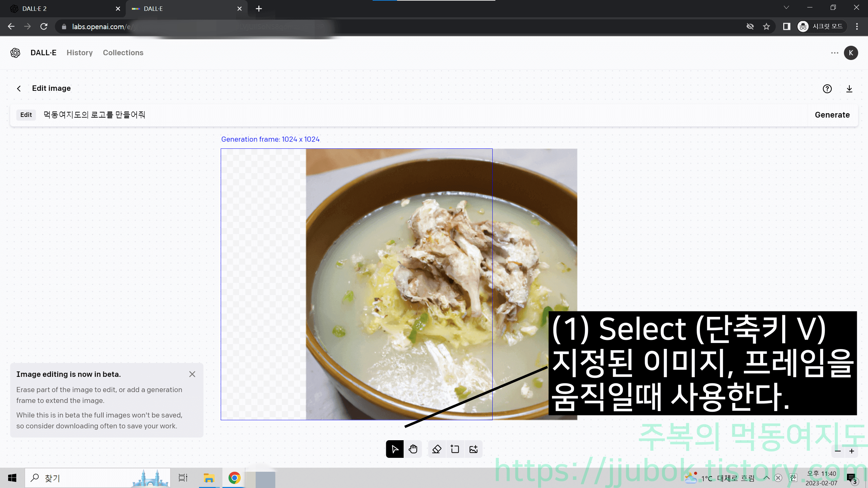
Task: Open the Upload image tool
Action: 473,449
